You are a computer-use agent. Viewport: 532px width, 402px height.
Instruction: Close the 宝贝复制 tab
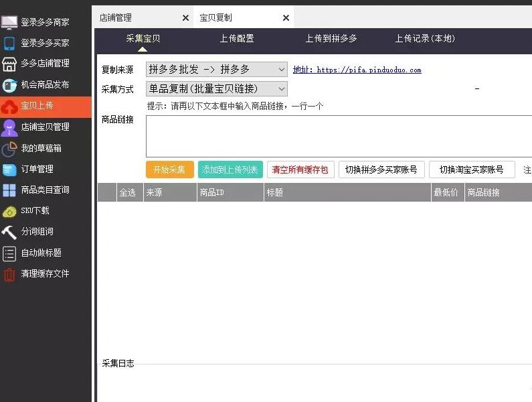point(286,17)
